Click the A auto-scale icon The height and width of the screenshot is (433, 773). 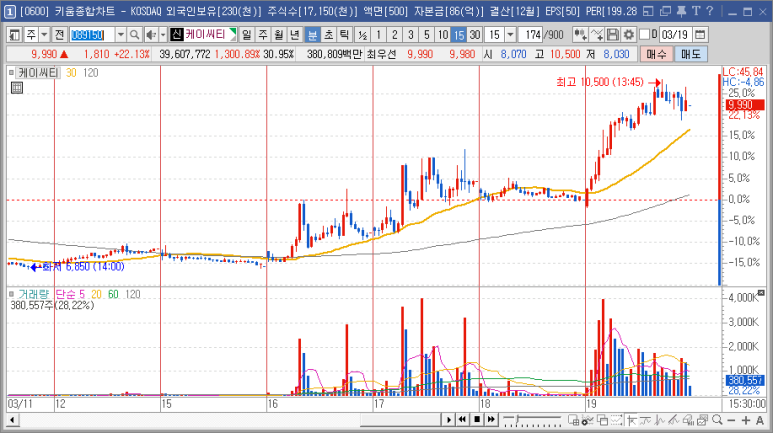(760, 420)
